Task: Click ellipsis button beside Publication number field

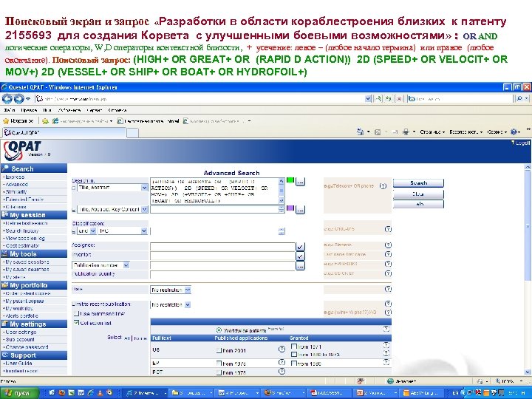Action: [300, 266]
